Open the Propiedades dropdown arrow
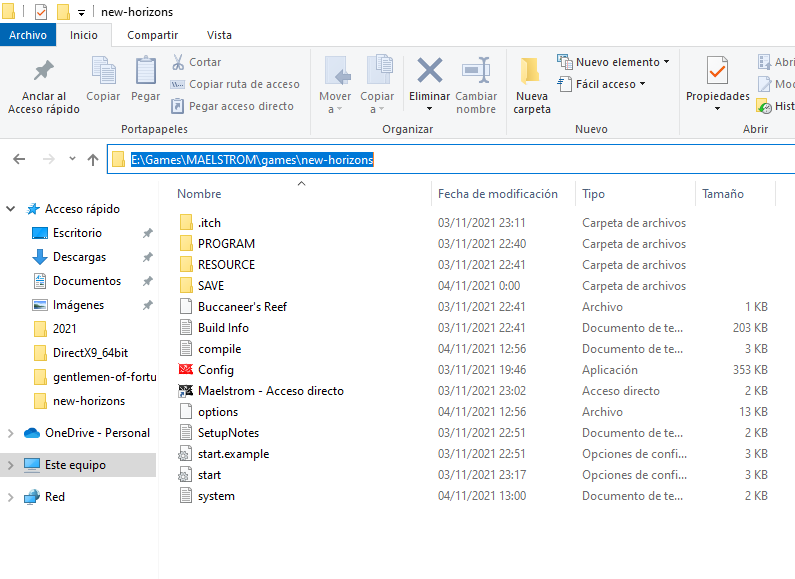Viewport: 795px width, 579px height. pos(717,109)
